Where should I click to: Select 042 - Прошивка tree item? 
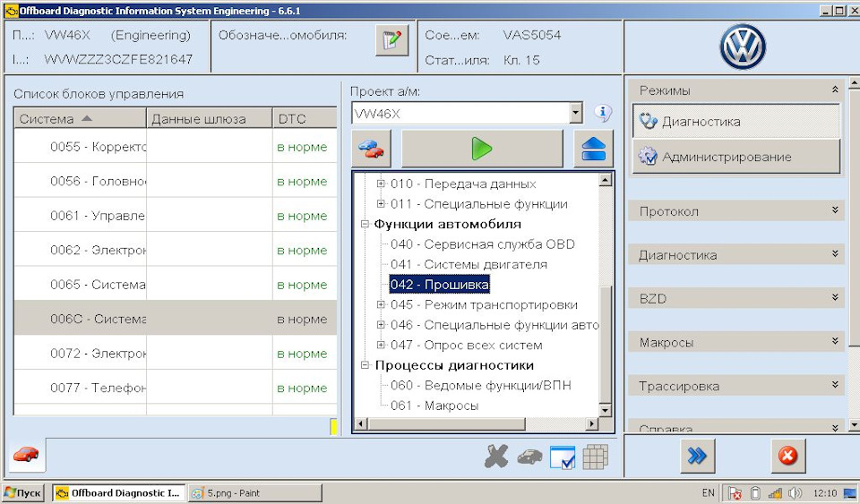(439, 285)
